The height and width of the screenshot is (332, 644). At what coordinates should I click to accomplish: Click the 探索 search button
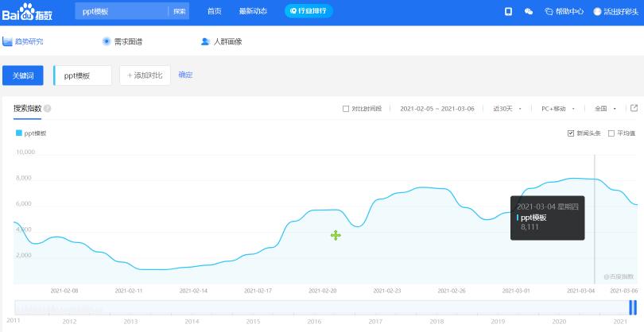[179, 11]
